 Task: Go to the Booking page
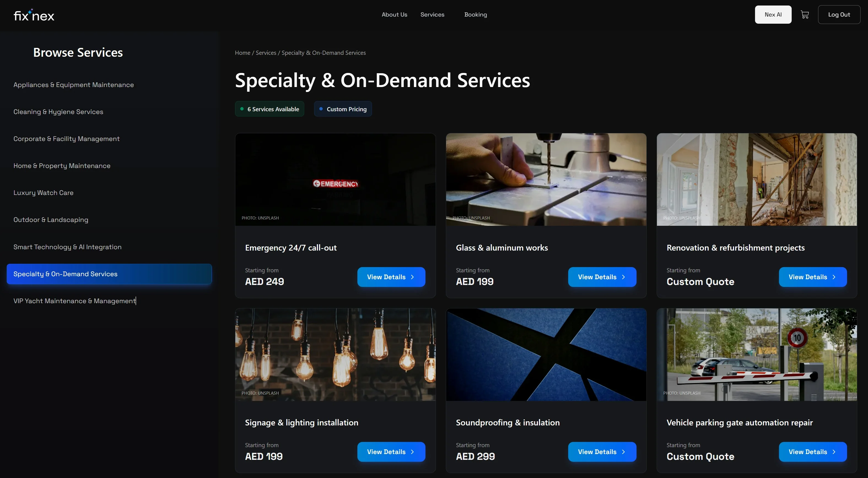coord(475,15)
